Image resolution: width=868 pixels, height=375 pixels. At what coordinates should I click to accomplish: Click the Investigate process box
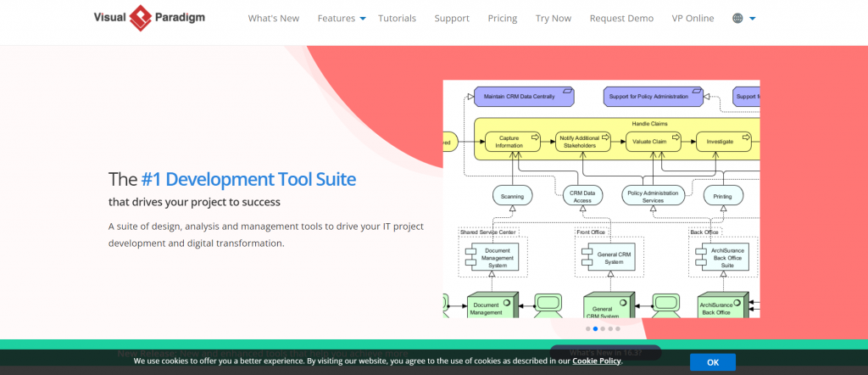(724, 142)
